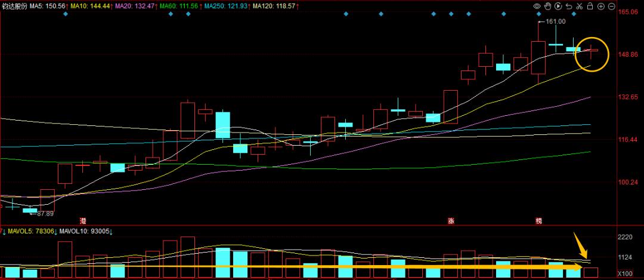Zoom in with the plus circle icon
Viewport: 644px width, 280px height.
pyautogui.click(x=600, y=6)
